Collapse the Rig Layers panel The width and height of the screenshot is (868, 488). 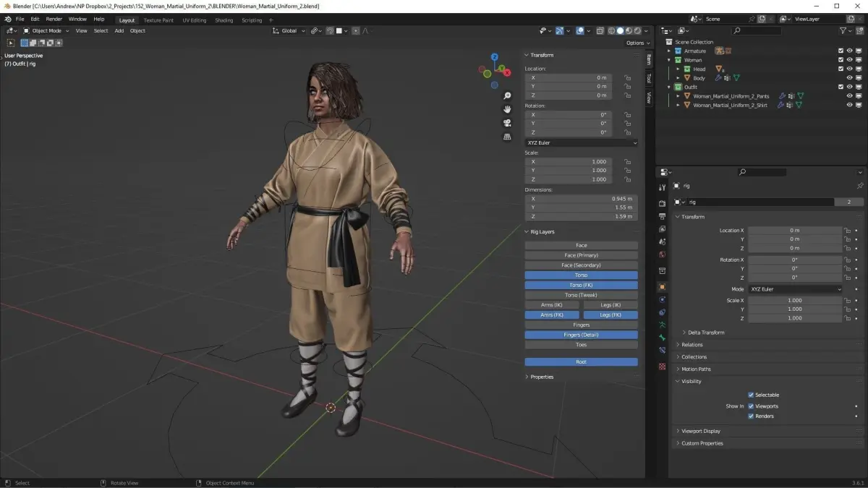pyautogui.click(x=541, y=232)
